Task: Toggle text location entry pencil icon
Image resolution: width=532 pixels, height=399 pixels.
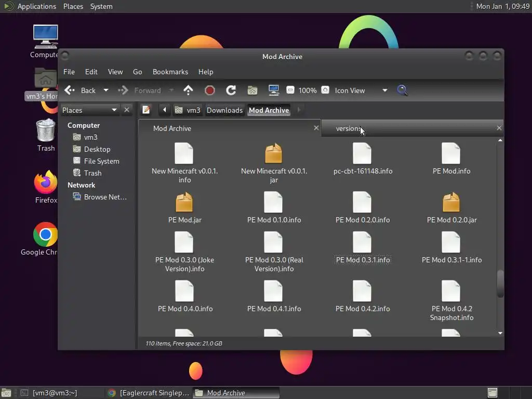Action: click(146, 110)
